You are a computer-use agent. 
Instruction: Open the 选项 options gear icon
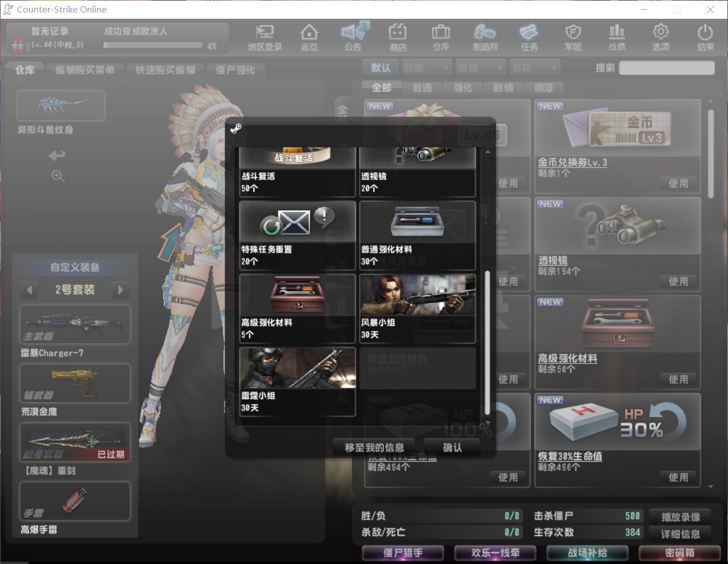pyautogui.click(x=660, y=37)
